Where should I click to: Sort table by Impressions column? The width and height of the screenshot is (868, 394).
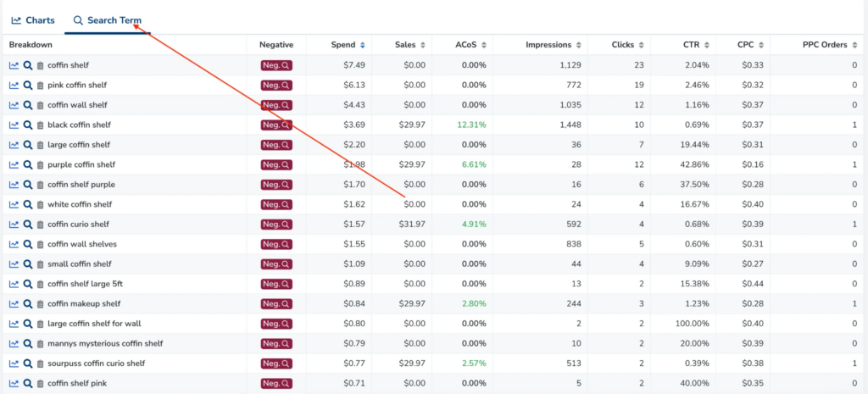[x=554, y=45]
